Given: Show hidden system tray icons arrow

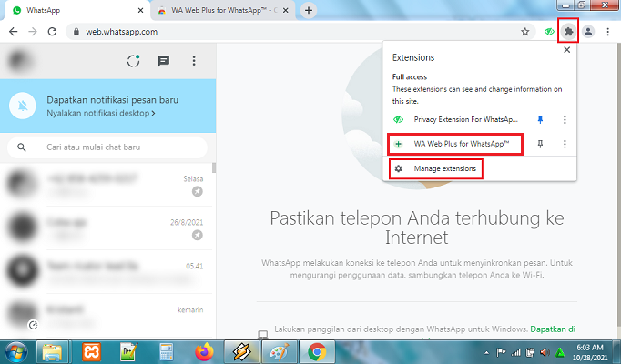Looking at the screenshot, I should pyautogui.click(x=486, y=352).
